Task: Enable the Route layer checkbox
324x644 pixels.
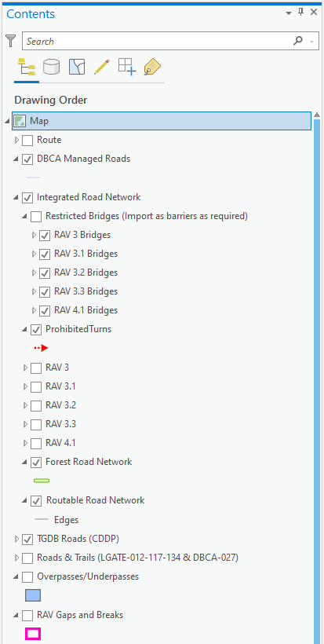Action: click(27, 141)
